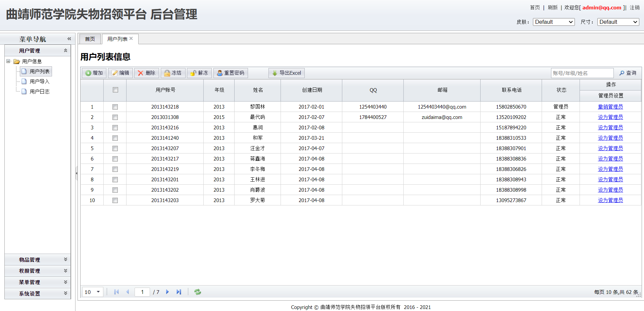Expand the 权限管理 accordion section
This screenshot has width=644, height=311.
click(65, 271)
